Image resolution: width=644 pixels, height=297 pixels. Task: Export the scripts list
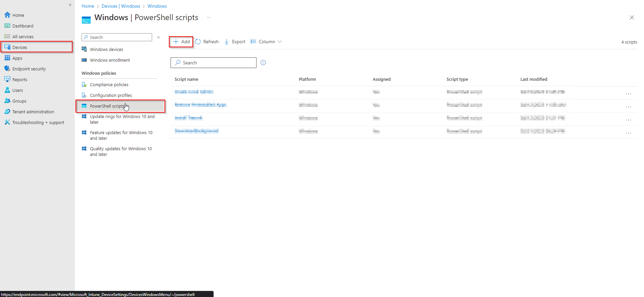pyautogui.click(x=235, y=42)
